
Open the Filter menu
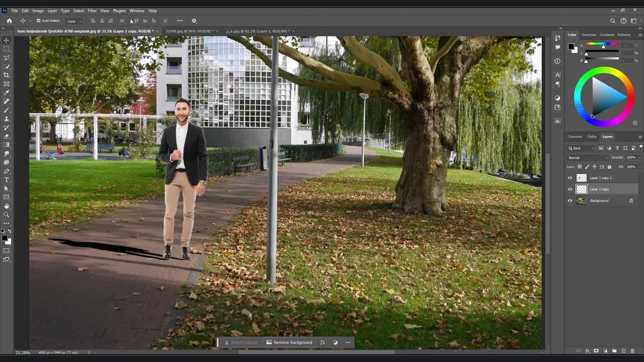92,11
